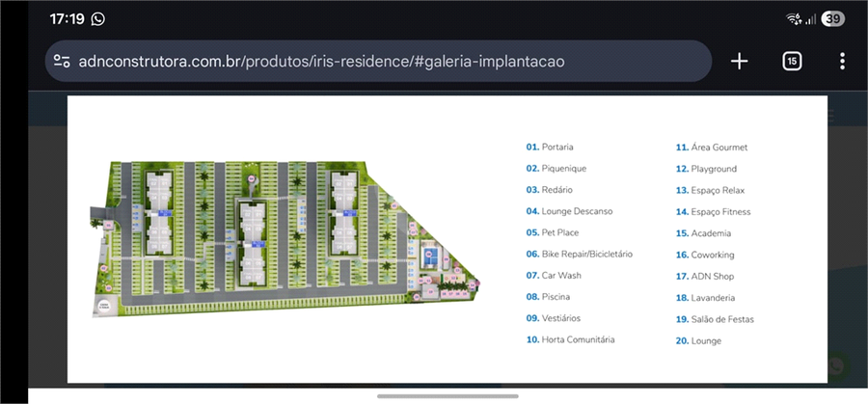Tap the Wi-Fi signal status icon
This screenshot has width=868, height=404.
pos(795,18)
